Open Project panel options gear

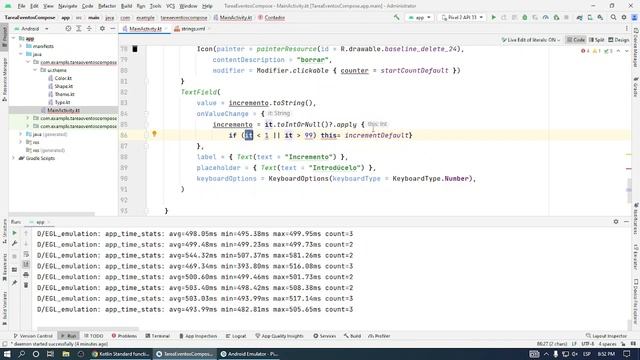point(102,29)
